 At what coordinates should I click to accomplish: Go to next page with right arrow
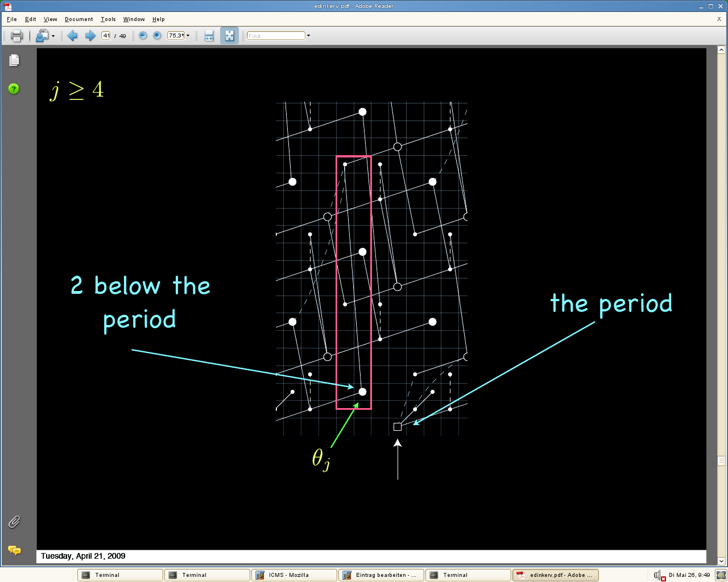90,36
